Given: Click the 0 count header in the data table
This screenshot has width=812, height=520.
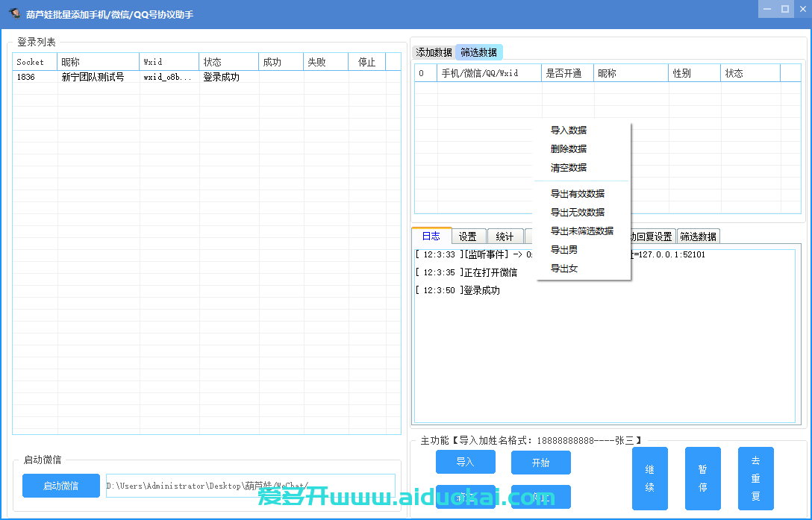Looking at the screenshot, I should click(x=426, y=73).
